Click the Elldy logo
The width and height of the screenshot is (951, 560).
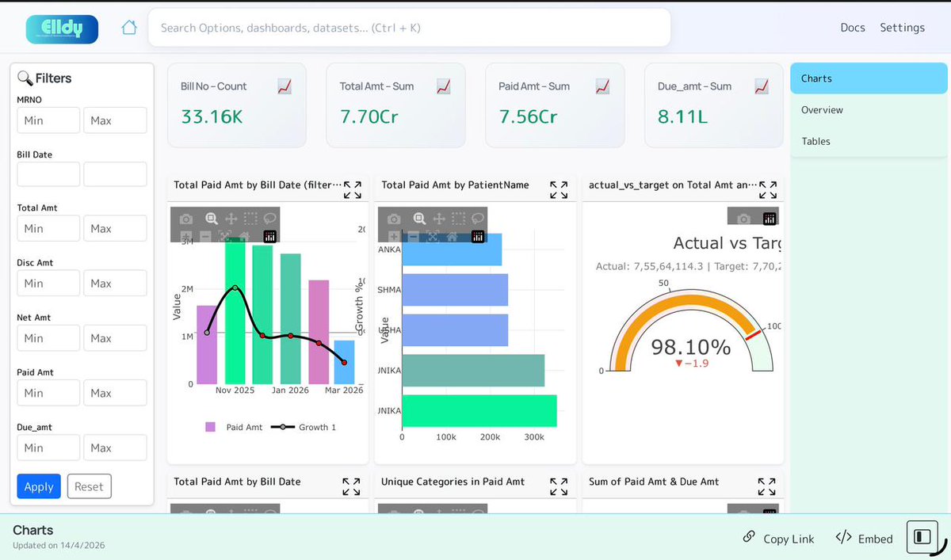point(62,29)
